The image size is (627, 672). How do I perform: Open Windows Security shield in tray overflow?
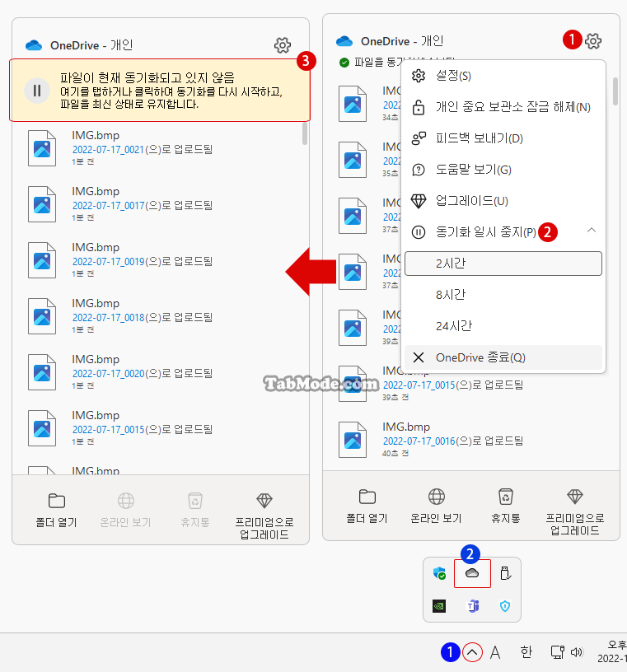click(439, 573)
